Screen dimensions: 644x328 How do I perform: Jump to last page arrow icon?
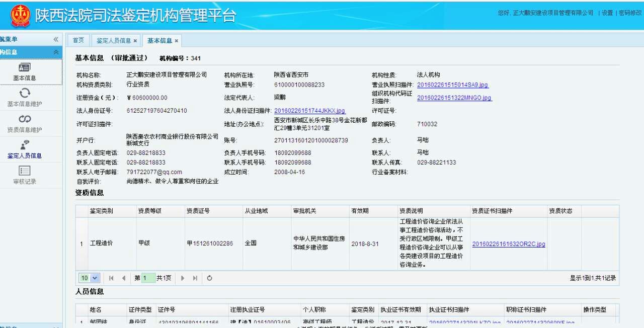(x=195, y=278)
